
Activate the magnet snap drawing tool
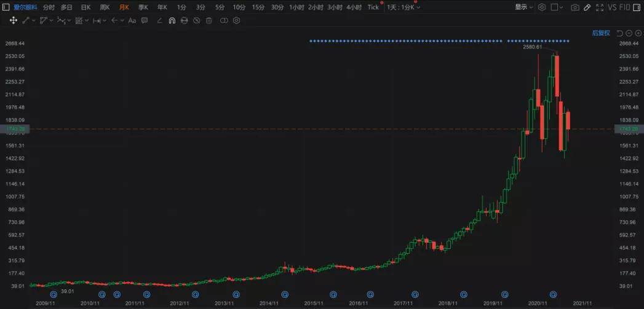172,20
